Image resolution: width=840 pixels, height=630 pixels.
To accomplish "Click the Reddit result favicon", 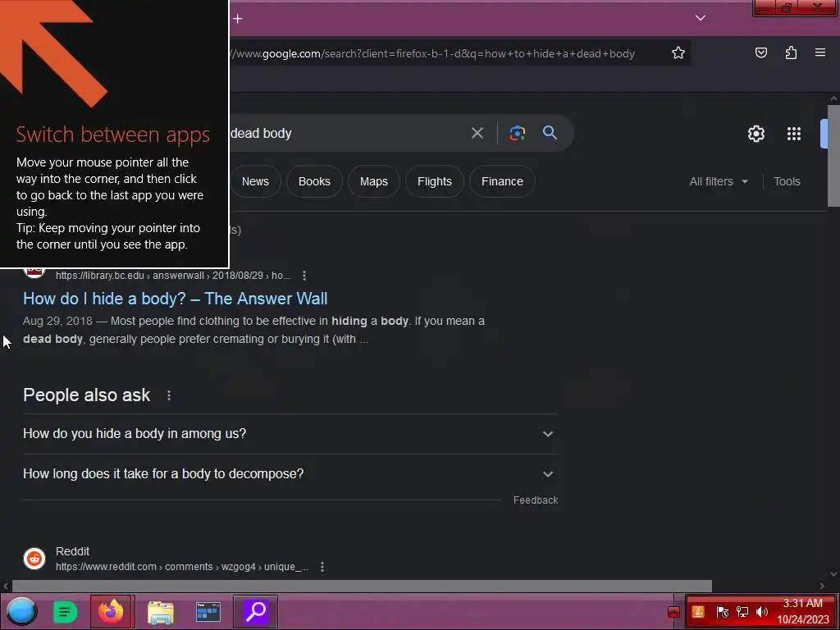I will (34, 558).
